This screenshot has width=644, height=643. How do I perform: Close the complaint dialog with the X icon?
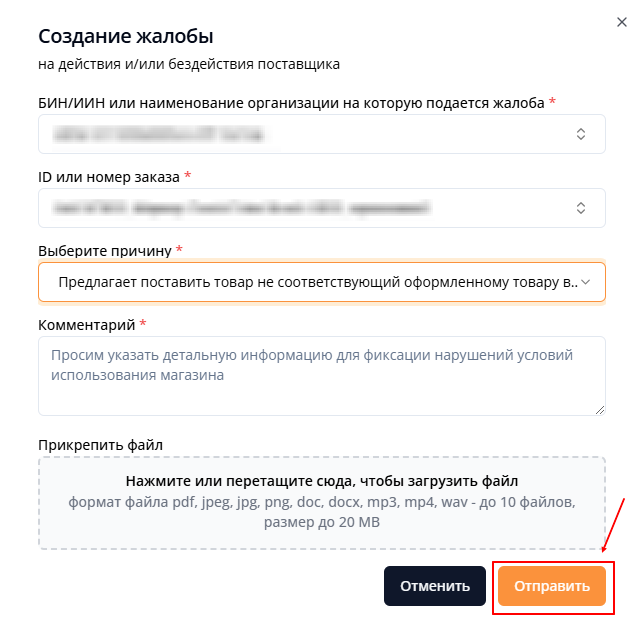pyautogui.click(x=622, y=22)
